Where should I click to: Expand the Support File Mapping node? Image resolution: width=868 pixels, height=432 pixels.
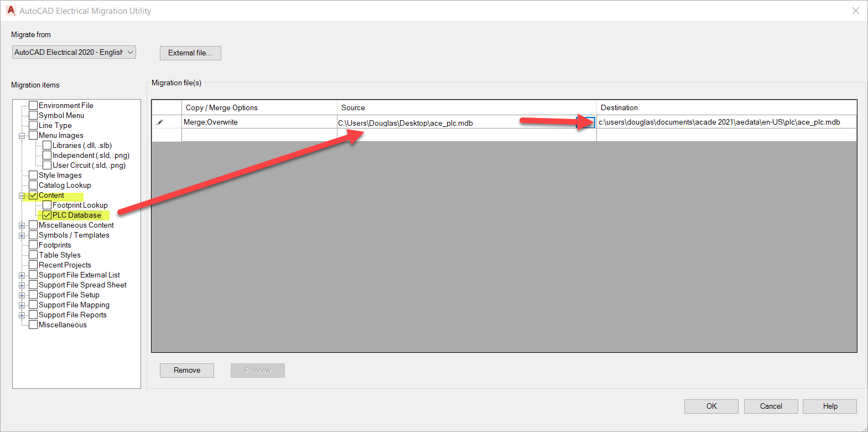(22, 305)
